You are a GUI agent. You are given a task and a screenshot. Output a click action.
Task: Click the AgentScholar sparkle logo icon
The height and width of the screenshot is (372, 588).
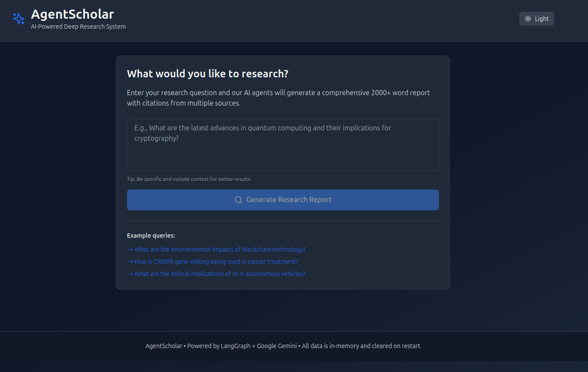pyautogui.click(x=18, y=19)
